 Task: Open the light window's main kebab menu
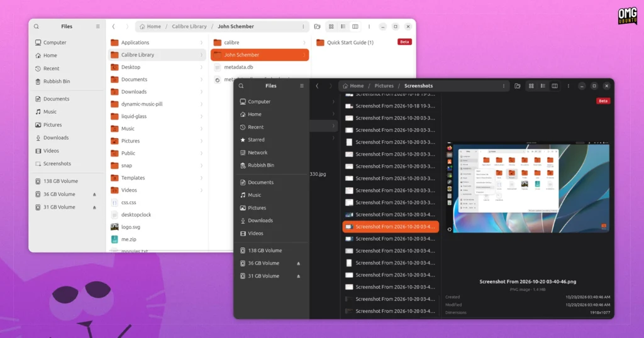click(369, 26)
